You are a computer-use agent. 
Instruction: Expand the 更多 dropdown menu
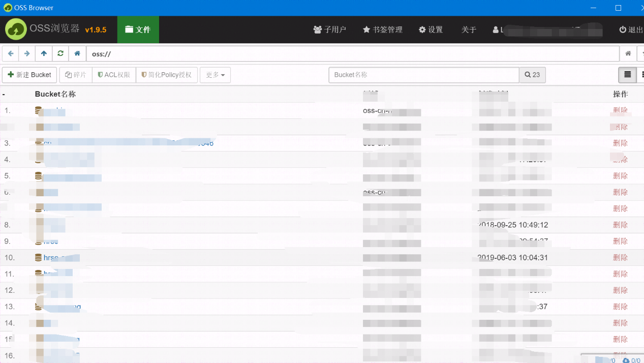(x=214, y=75)
